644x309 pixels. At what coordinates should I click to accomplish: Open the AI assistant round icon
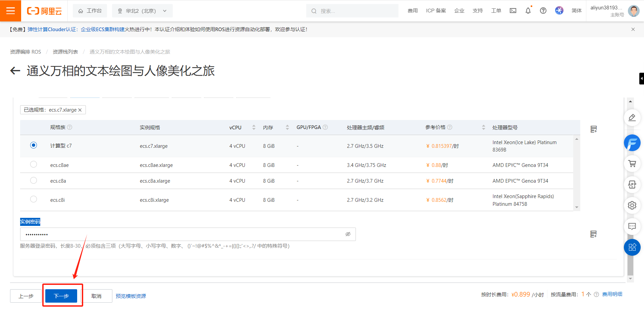559,11
